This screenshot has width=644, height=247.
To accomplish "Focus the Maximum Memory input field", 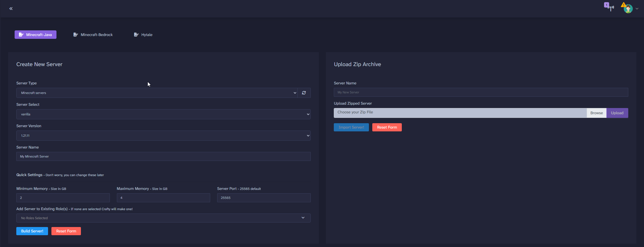I will pyautogui.click(x=163, y=198).
